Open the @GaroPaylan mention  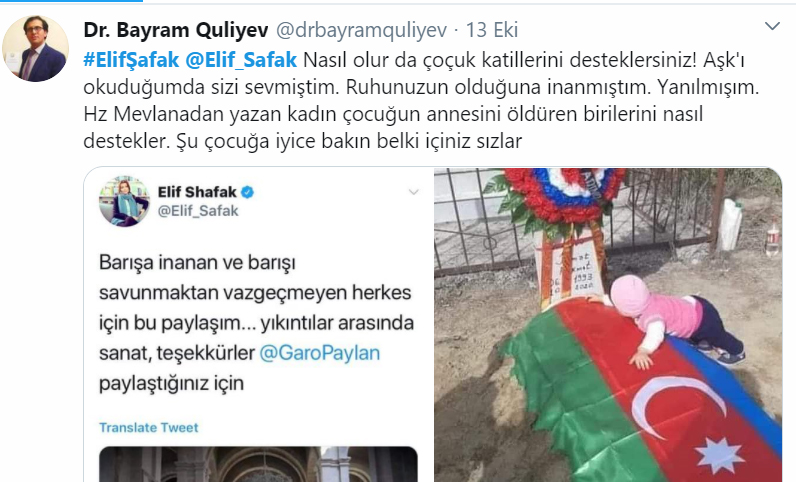pos(320,352)
